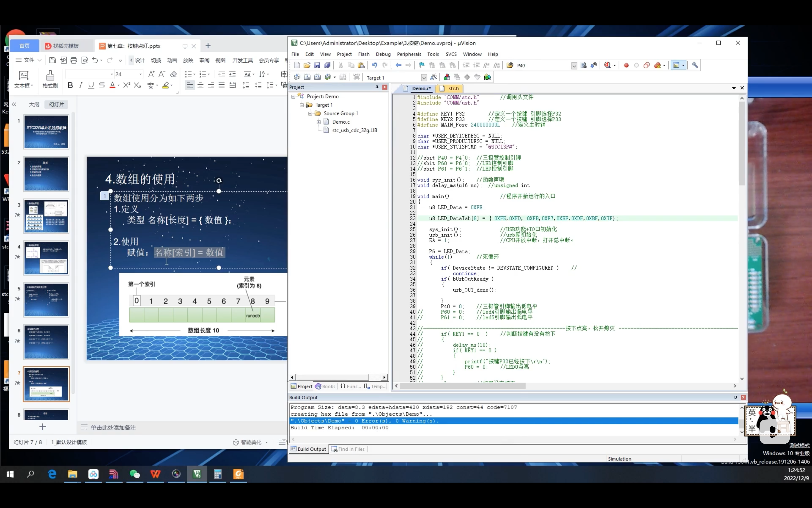Image resolution: width=812 pixels, height=508 pixels.
Task: Save the current file in µVision
Action: point(317,65)
